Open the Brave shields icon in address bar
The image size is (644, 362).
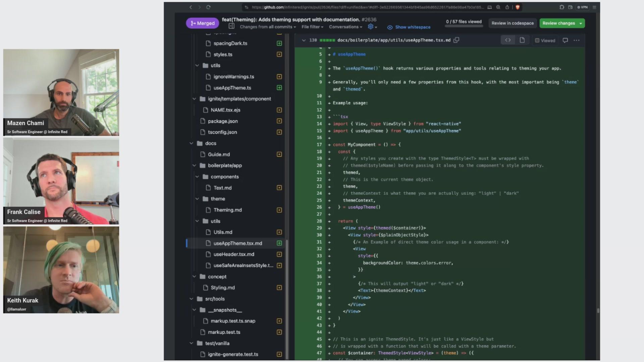(x=518, y=7)
